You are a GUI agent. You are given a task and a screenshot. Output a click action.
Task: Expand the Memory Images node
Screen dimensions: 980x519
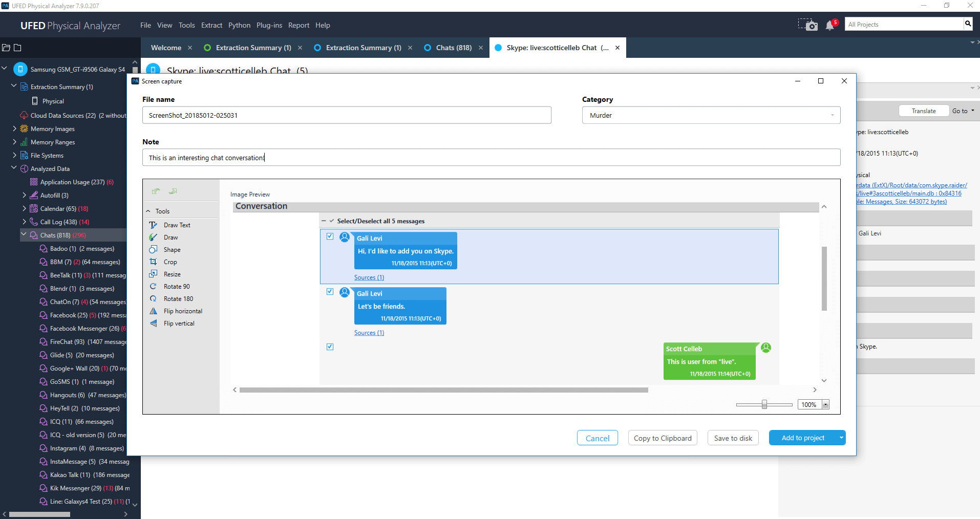tap(14, 128)
